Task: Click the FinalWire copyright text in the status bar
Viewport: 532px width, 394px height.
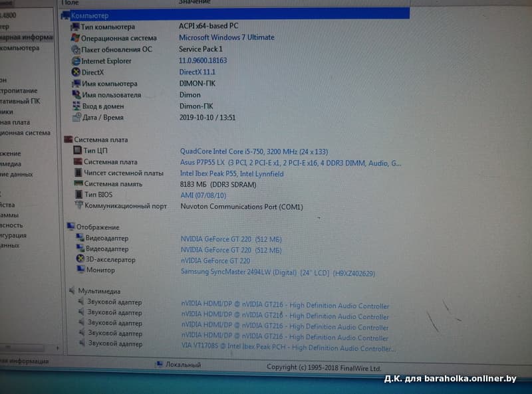Action: 324,367
